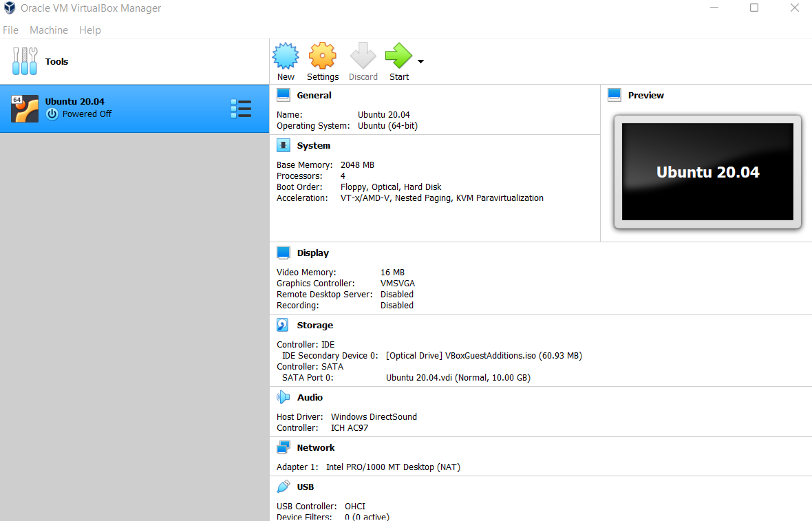Screen dimensions: 812x521
Task: Click the Ubuntu 20.04 preview thumbnail
Action: 707,171
